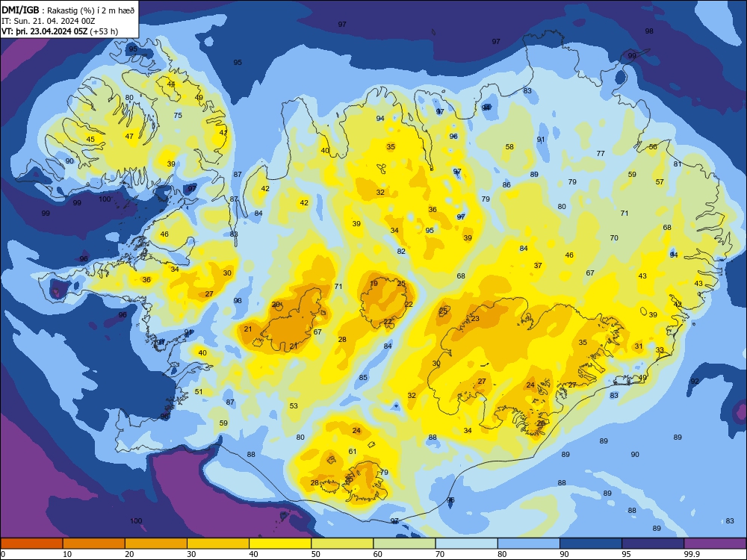747x560 pixels.
Task: Click the humidity value 19 on the map
Action: point(374,284)
